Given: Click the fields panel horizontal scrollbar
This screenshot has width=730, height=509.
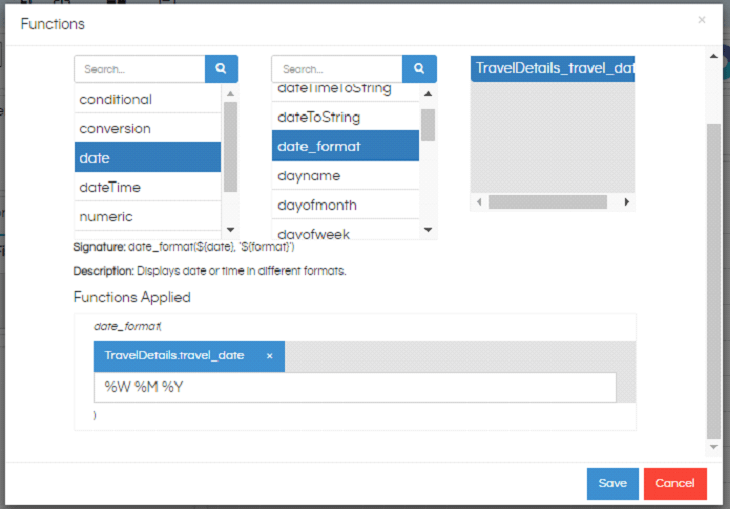Looking at the screenshot, I should click(548, 202).
